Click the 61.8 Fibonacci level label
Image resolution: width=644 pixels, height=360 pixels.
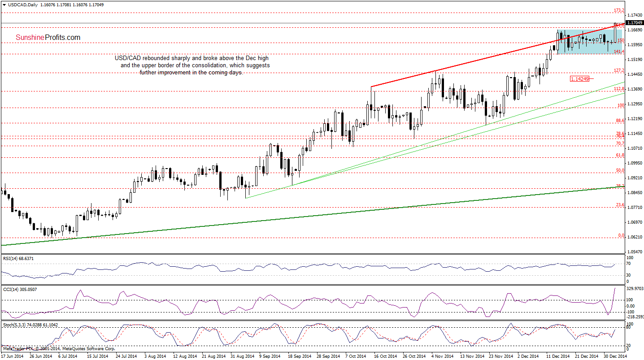point(621,155)
